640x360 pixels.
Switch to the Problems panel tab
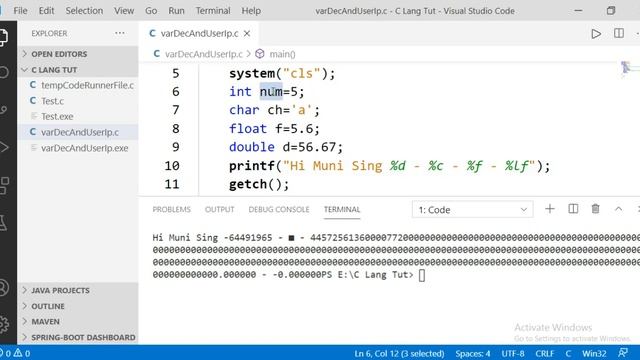click(x=171, y=209)
